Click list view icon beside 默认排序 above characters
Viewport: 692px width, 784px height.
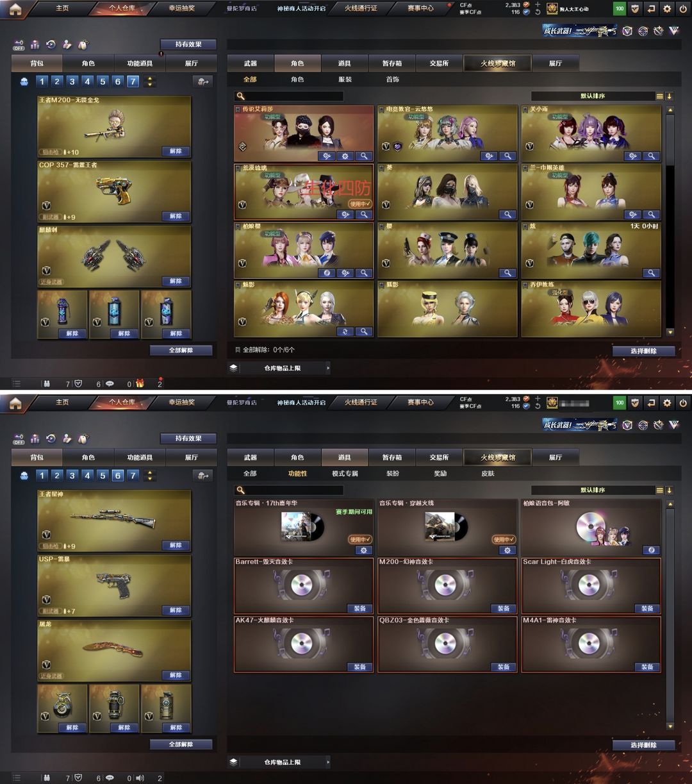pos(659,96)
